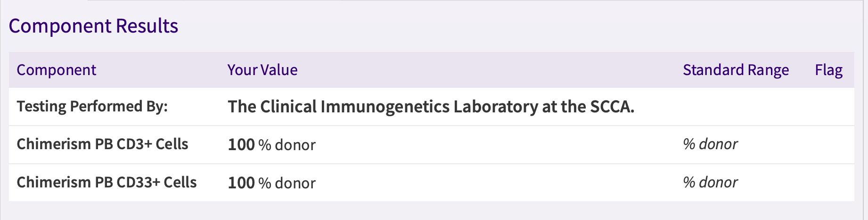Image resolution: width=868 pixels, height=220 pixels.
Task: Select italic % donor range for CD33+ Cells
Action: click(710, 182)
